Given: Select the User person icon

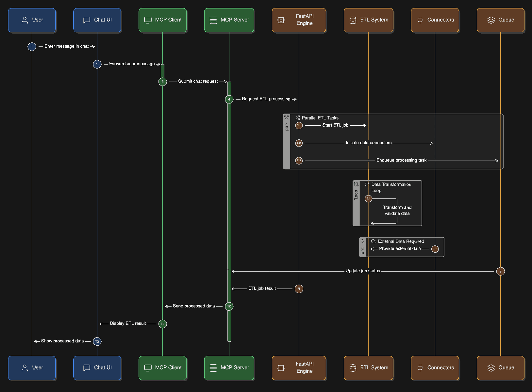Looking at the screenshot, I should (24, 20).
